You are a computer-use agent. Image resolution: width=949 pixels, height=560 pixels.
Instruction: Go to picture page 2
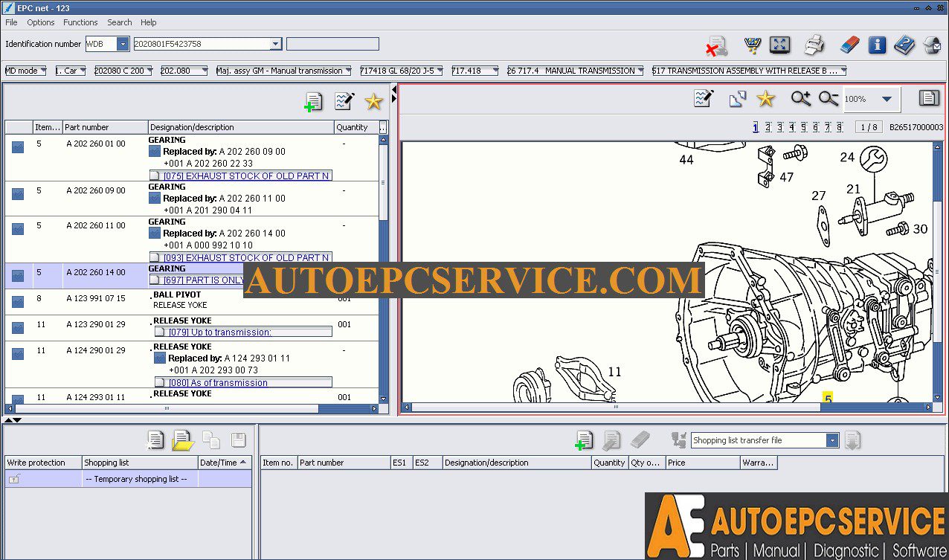pos(768,127)
